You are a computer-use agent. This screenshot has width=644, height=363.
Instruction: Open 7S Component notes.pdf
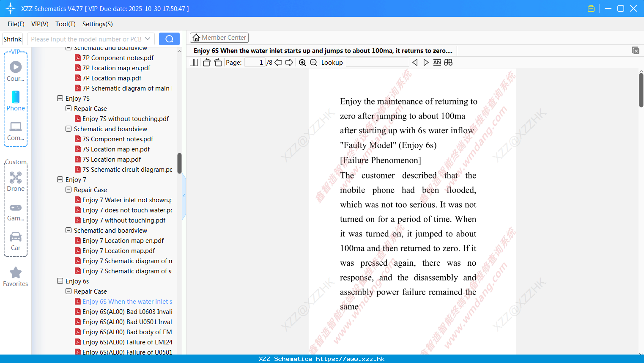tap(118, 139)
